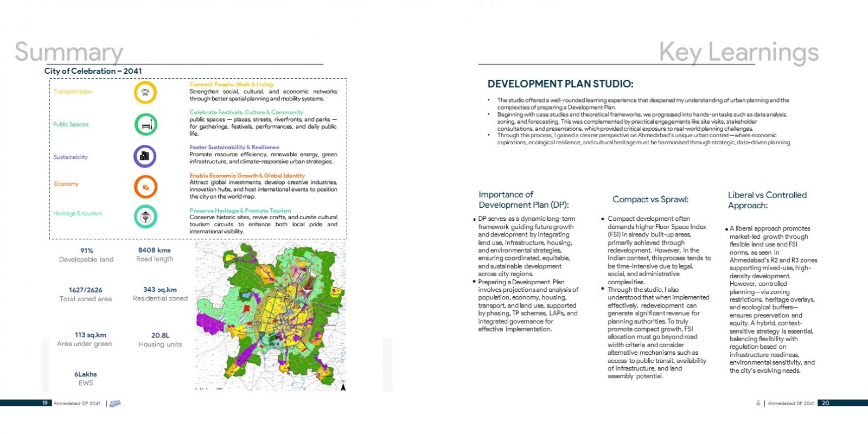Click 'Importance of Development Plan (DP):' heading
Image resolution: width=868 pixels, height=434 pixels.
tap(524, 200)
